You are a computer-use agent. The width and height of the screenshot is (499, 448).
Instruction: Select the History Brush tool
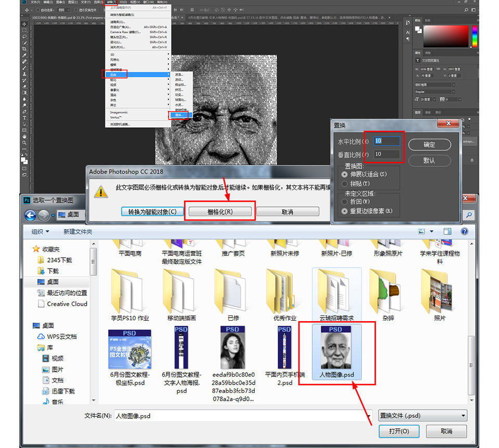tap(24, 80)
